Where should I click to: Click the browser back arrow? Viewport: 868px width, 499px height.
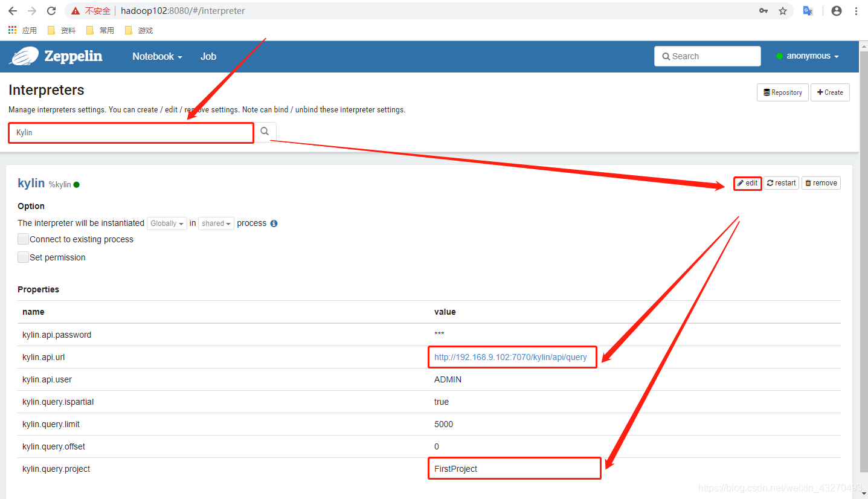tap(12, 11)
